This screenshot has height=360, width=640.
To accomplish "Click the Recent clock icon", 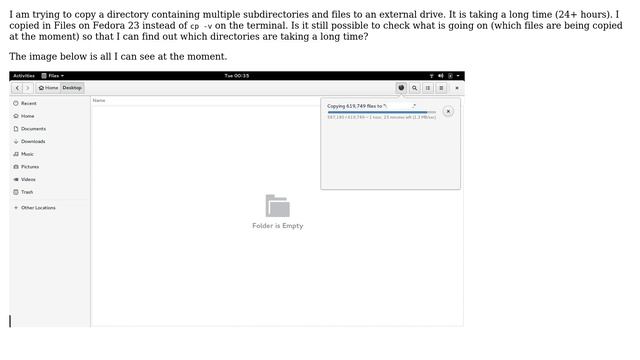I will click(16, 103).
